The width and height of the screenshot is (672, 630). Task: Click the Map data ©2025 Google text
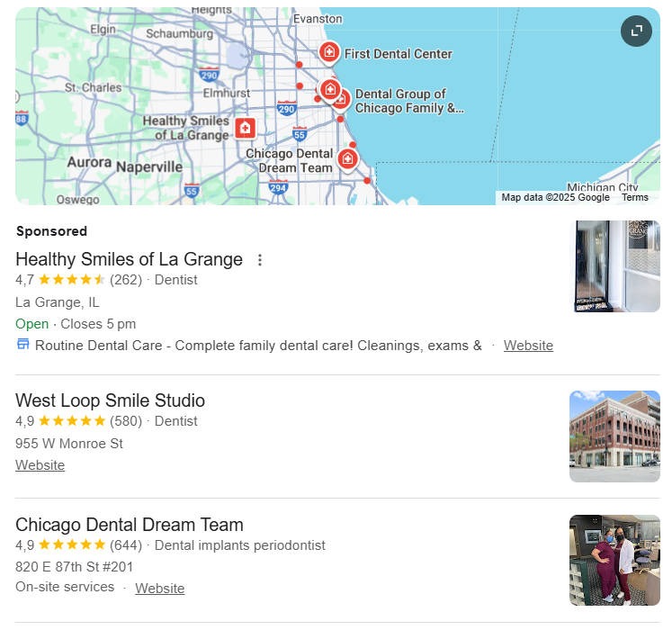pyautogui.click(x=555, y=197)
